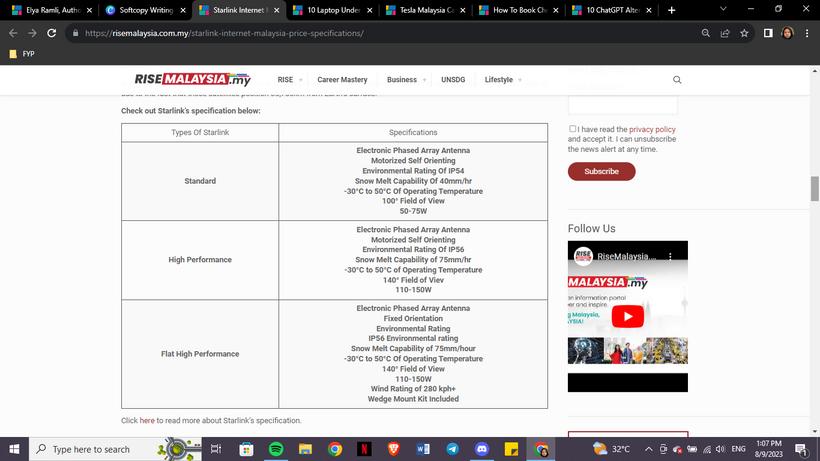Open the tab search chevron
This screenshot has width=820, height=461.
coord(723,9)
